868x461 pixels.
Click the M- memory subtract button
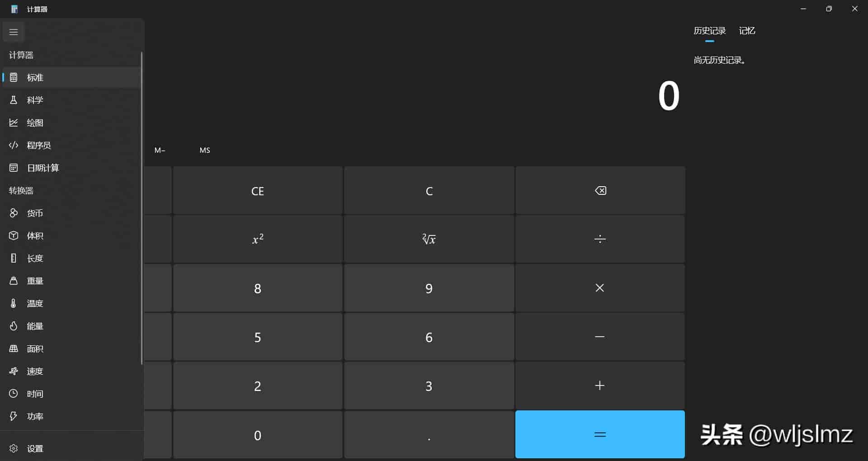tap(160, 150)
